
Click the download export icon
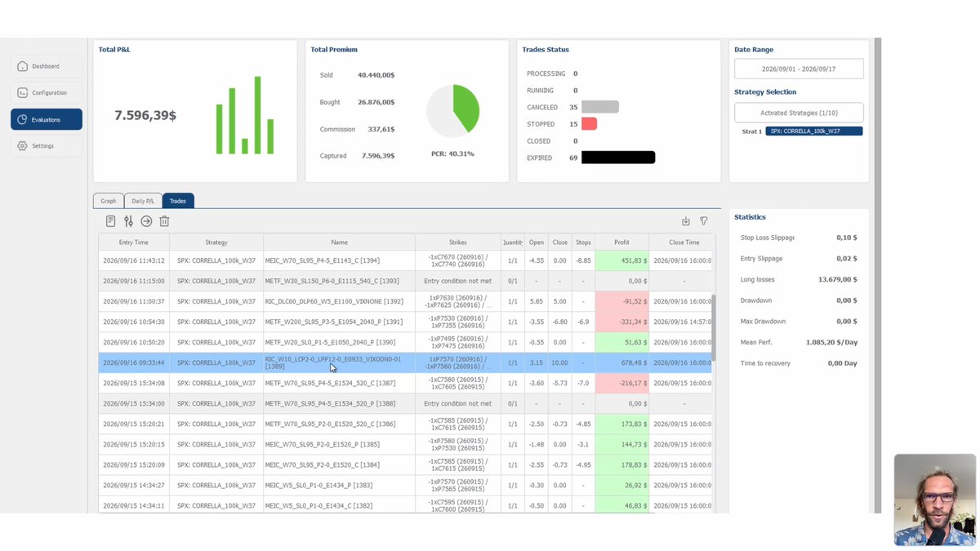(686, 221)
